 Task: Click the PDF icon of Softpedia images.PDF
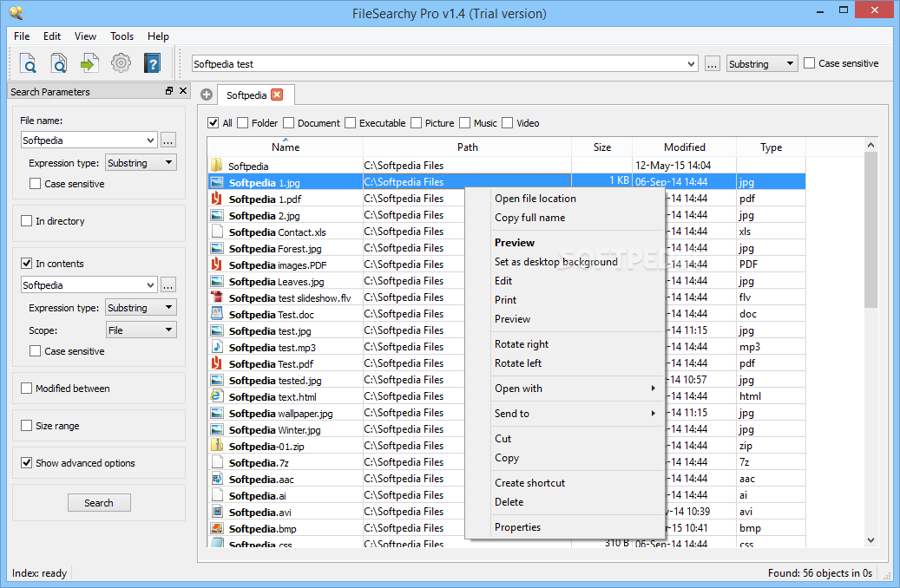click(x=217, y=265)
